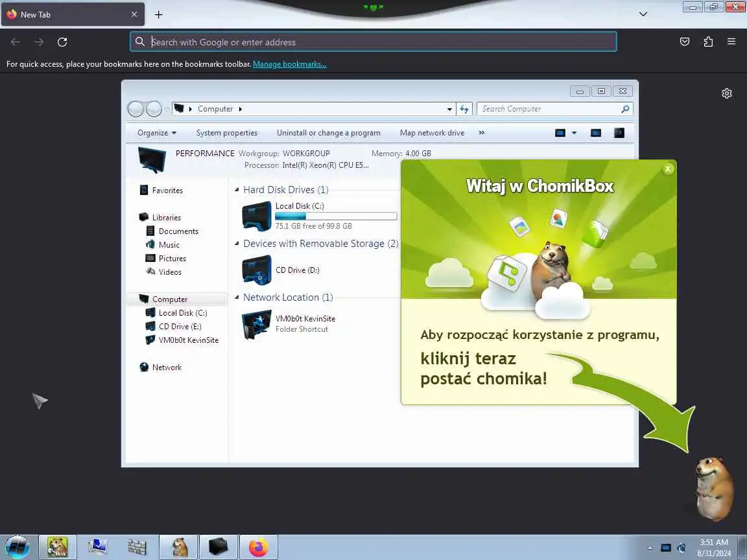The width and height of the screenshot is (747, 560).
Task: Click Computer in the Explorer breadcrumb
Action: click(215, 109)
